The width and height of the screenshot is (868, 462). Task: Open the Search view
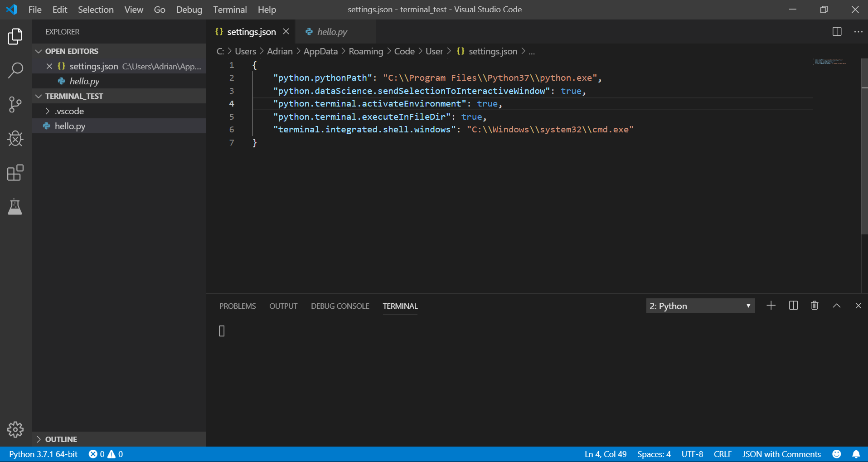point(15,70)
